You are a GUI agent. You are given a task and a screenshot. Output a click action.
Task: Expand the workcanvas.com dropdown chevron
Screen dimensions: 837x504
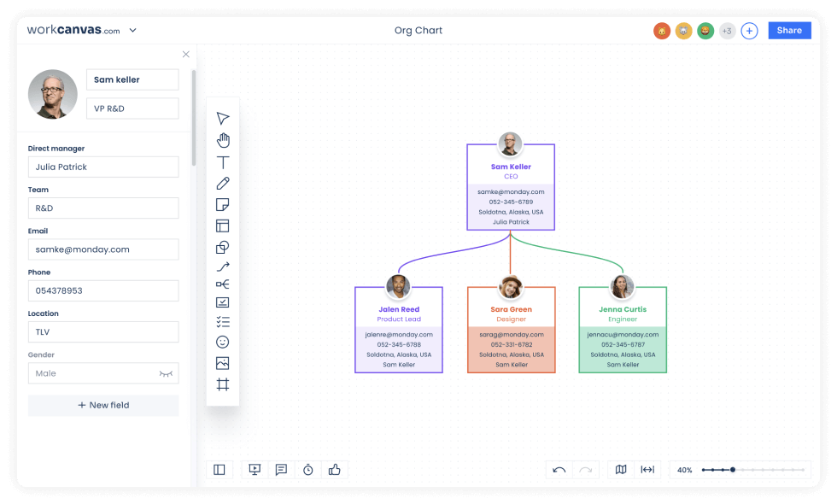133,31
